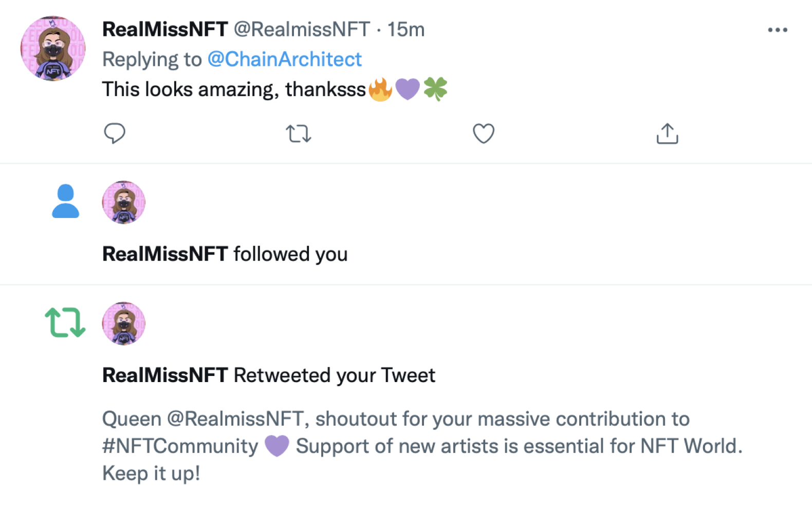The height and width of the screenshot is (506, 812).
Task: Click the blue person follow notification icon
Action: 65,202
